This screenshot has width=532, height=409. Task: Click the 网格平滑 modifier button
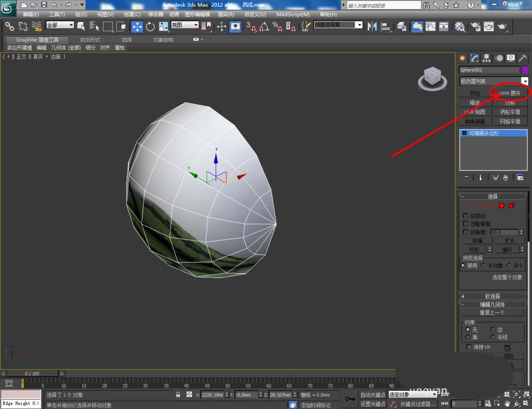point(510,121)
